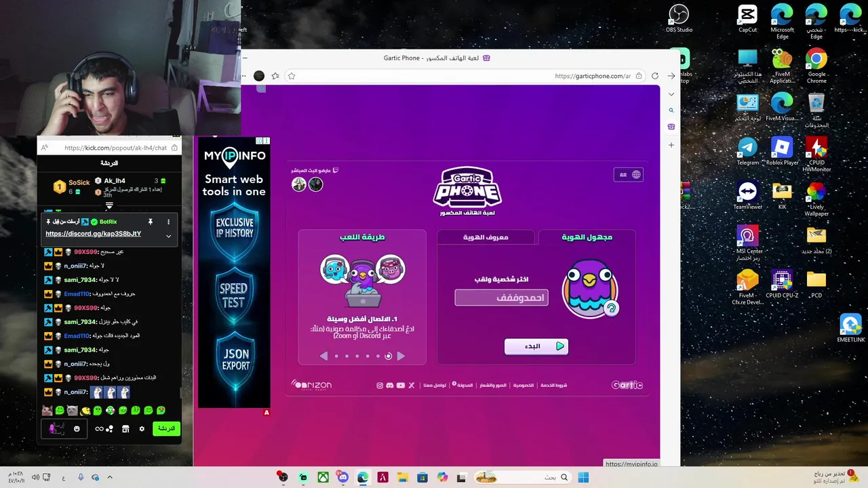This screenshot has height=488, width=868.
Task: Open تواصل معنا contact link
Action: tap(435, 385)
